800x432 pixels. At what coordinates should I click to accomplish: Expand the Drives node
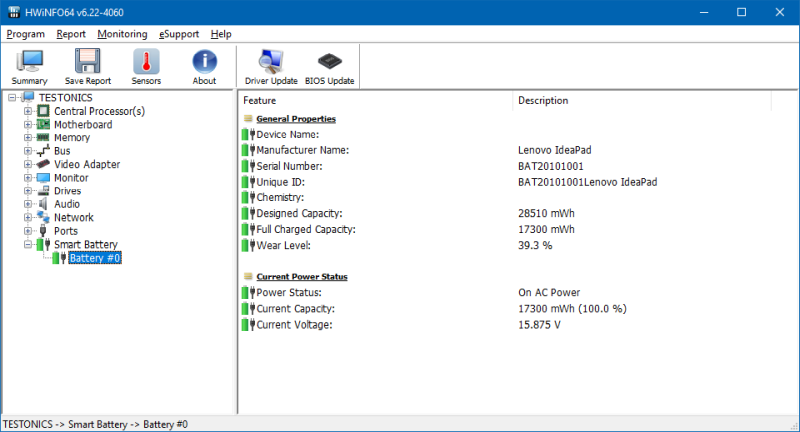point(28,191)
